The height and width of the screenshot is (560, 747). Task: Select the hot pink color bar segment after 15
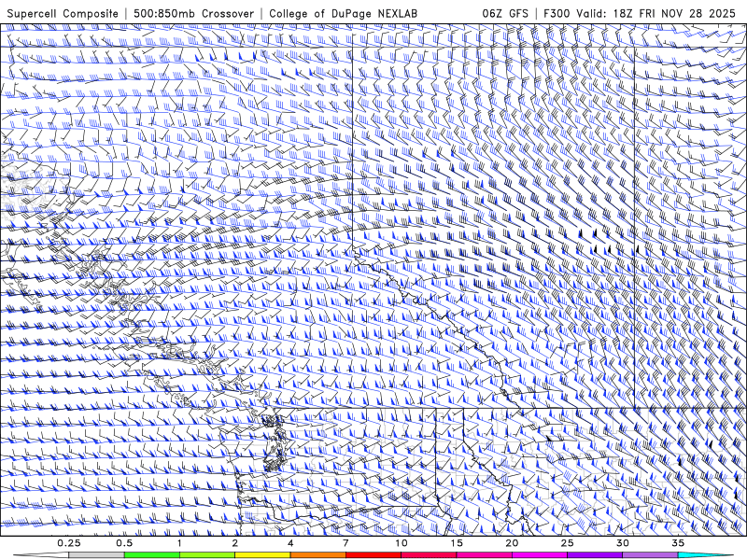484,555
